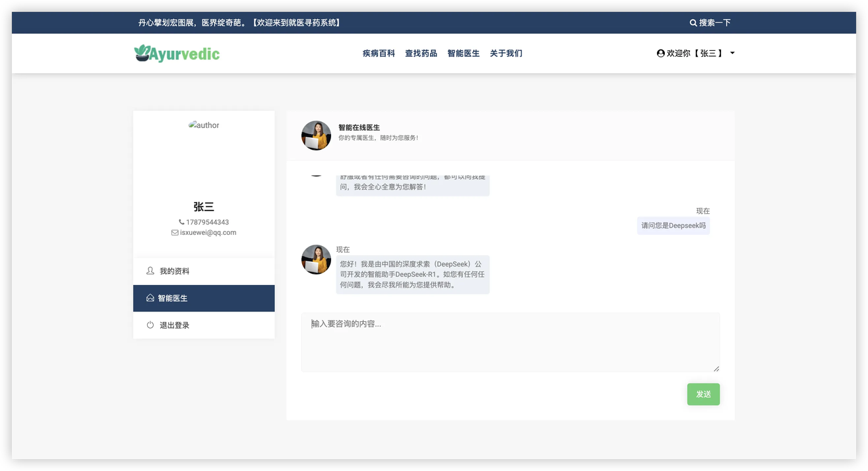Click the 欢迎你【张三】user text
The height and width of the screenshot is (471, 868).
point(695,53)
